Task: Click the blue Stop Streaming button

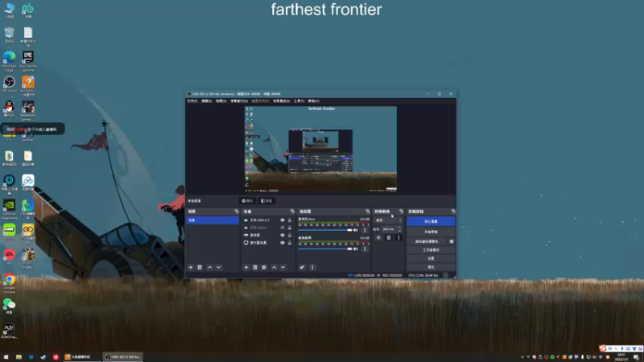Action: point(431,221)
